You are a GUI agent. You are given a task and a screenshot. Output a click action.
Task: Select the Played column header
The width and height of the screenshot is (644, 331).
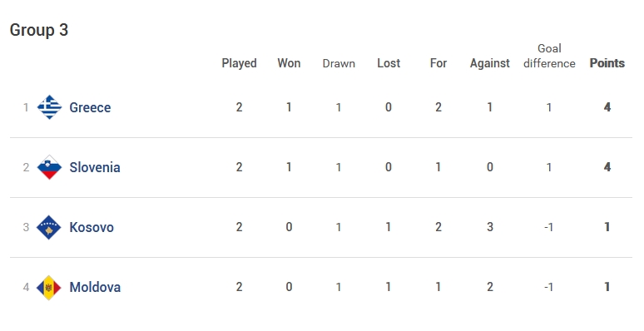click(239, 63)
